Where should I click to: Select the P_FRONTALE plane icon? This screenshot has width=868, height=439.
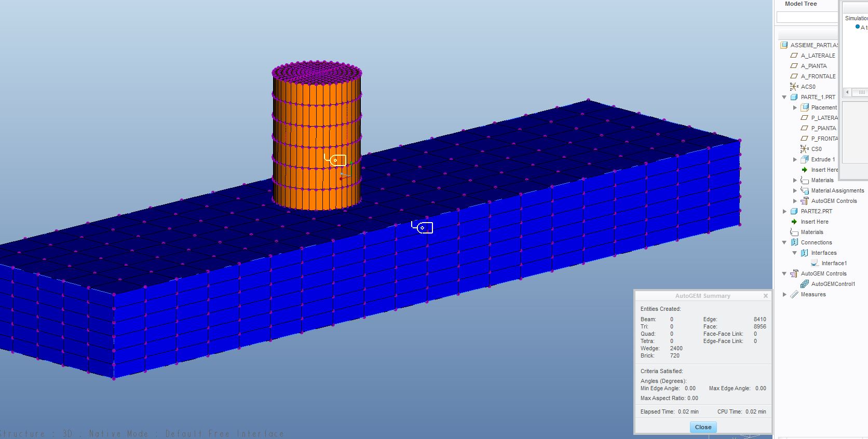point(804,139)
